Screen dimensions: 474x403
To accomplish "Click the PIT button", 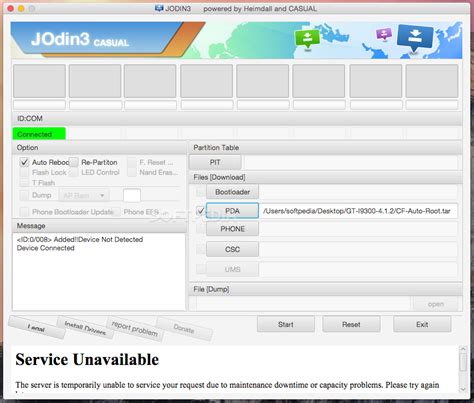I will (215, 162).
